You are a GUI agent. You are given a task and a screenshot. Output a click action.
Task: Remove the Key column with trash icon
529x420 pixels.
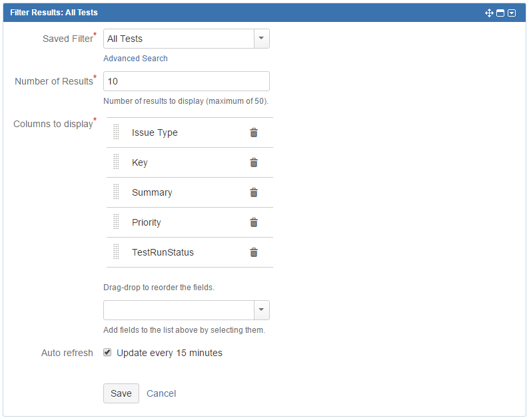[x=254, y=163]
